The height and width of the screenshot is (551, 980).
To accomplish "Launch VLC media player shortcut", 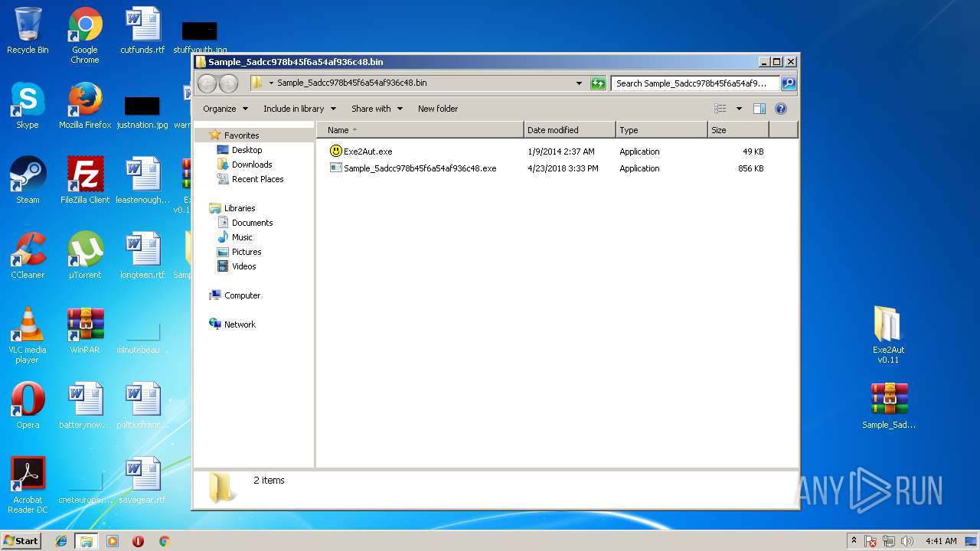I will pyautogui.click(x=28, y=335).
